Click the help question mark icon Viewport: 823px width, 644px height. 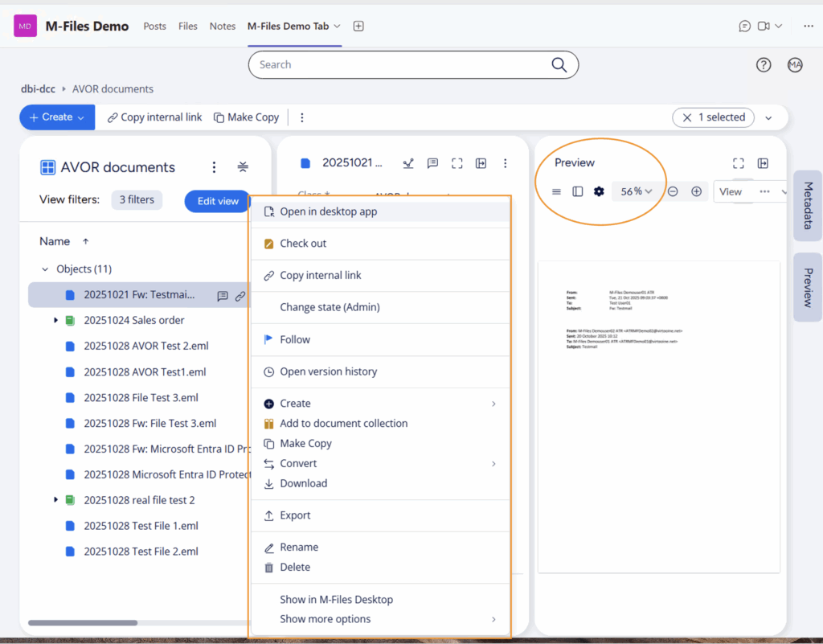(x=764, y=65)
